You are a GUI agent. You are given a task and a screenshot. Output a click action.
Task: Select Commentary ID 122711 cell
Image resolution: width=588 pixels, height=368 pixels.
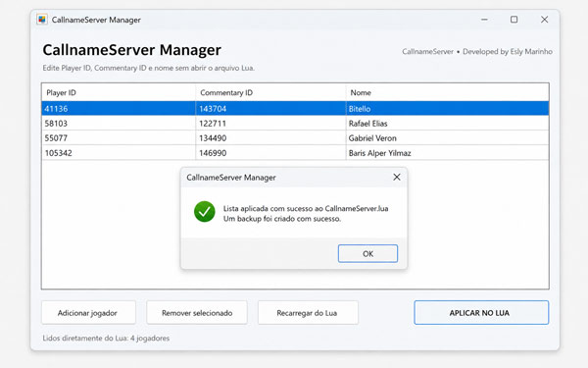[270, 124]
